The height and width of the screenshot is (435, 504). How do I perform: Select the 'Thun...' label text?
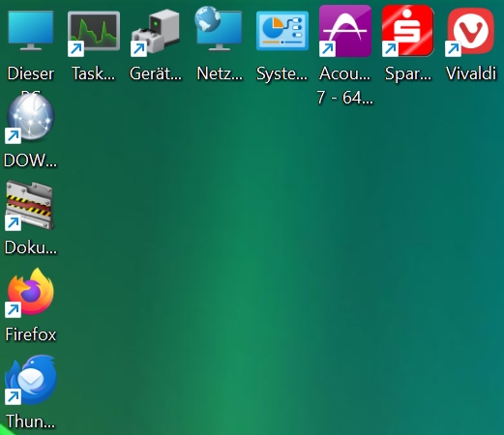pos(31,421)
